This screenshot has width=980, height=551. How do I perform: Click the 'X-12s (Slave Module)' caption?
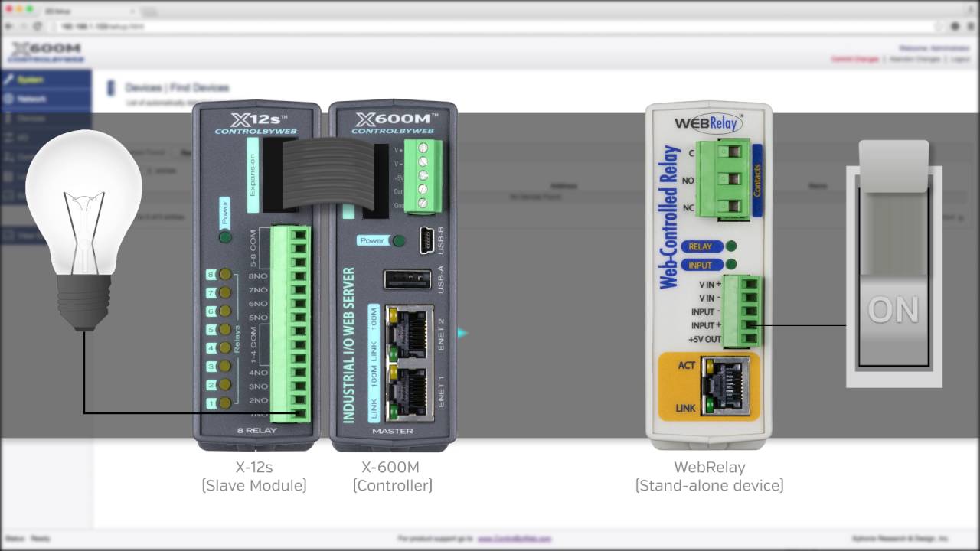point(254,476)
